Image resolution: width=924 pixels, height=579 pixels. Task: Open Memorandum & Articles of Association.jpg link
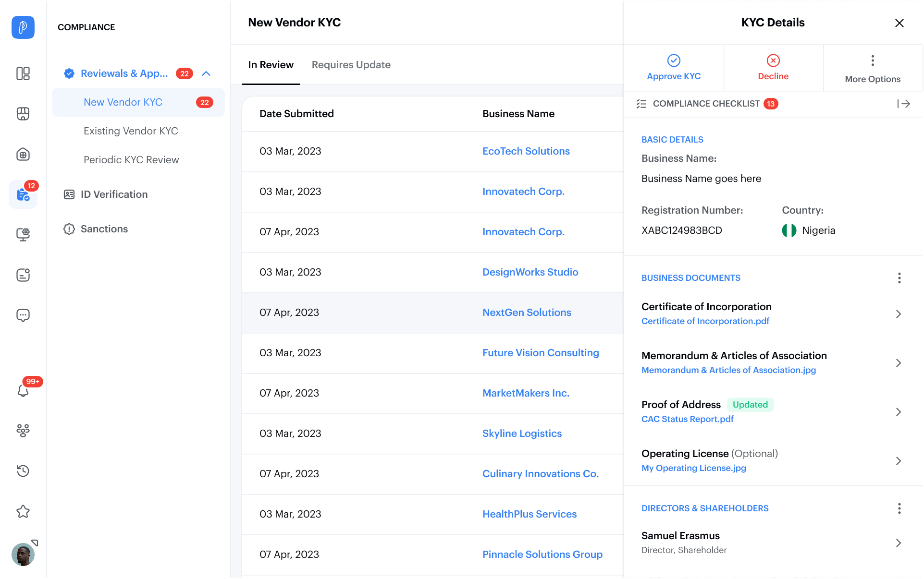(728, 370)
